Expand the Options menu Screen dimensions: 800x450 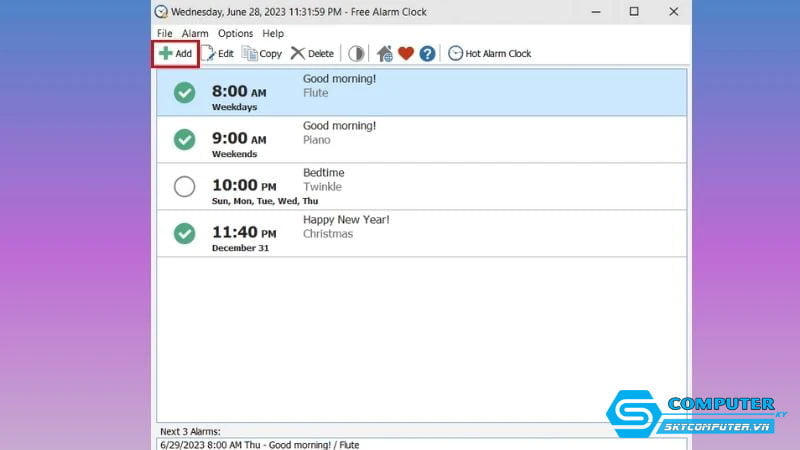pyautogui.click(x=236, y=33)
